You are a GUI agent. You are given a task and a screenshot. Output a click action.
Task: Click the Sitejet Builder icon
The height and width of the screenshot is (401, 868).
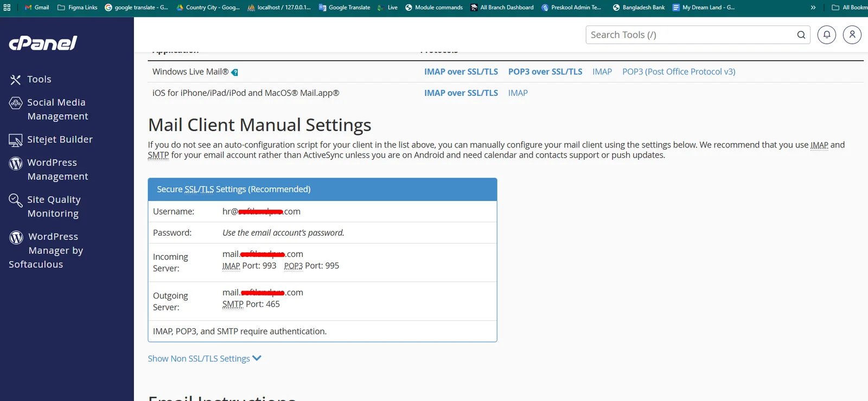tap(16, 140)
